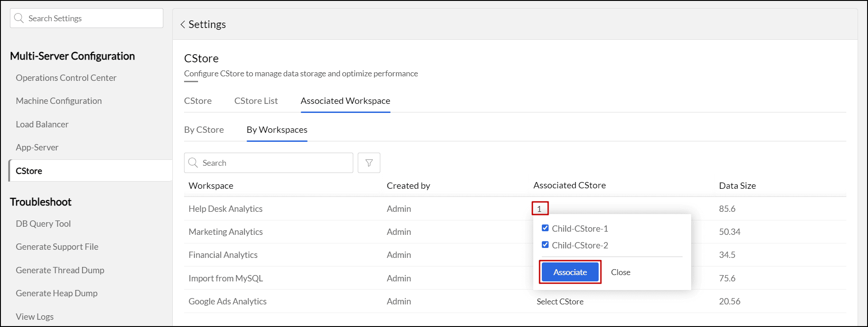Uncheck the Child-CStore-2 checkbox
Screen dimensions: 868x327
pos(545,245)
